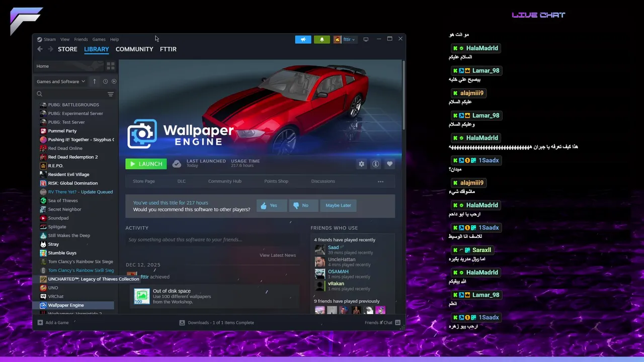This screenshot has width=644, height=362.
Task: Switch to the LIBRARY tab
Action: [97, 49]
